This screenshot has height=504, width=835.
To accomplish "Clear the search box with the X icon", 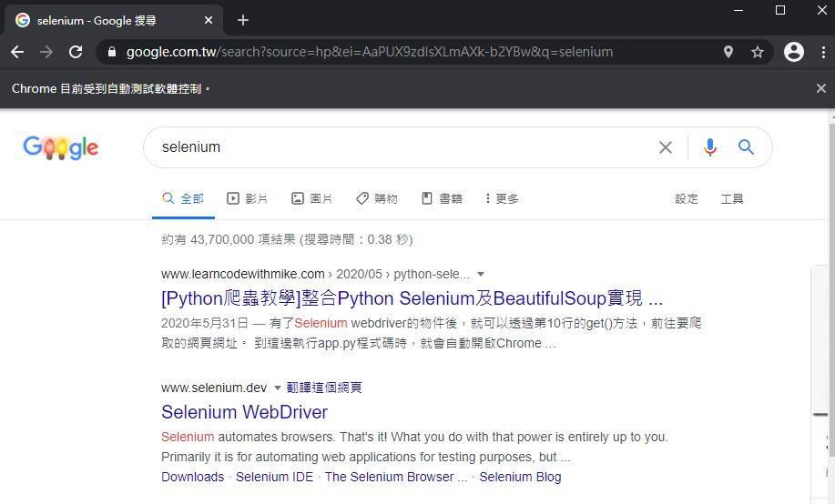I will 665,147.
